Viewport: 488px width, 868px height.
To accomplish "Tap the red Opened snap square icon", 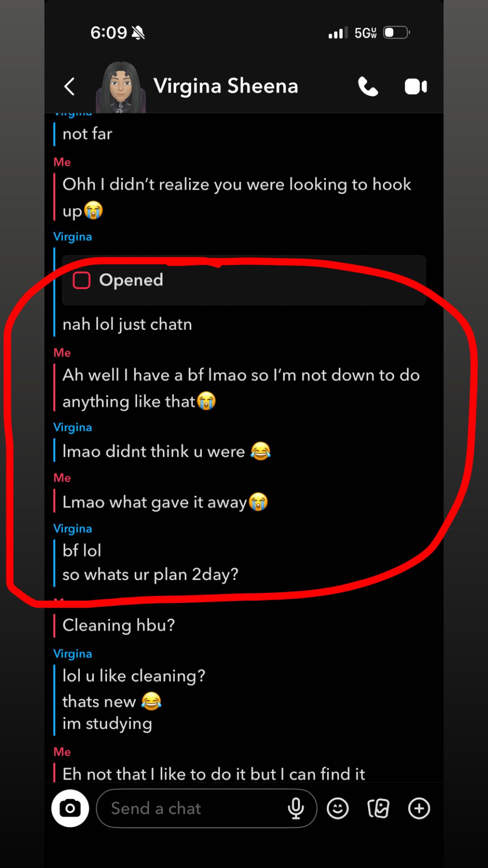I will (x=81, y=280).
